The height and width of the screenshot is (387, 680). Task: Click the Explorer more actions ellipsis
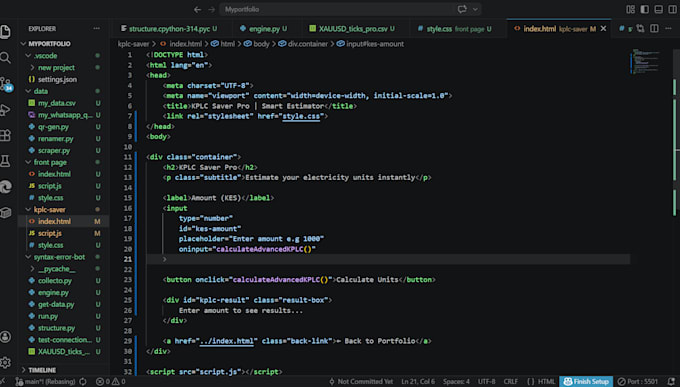(x=96, y=29)
